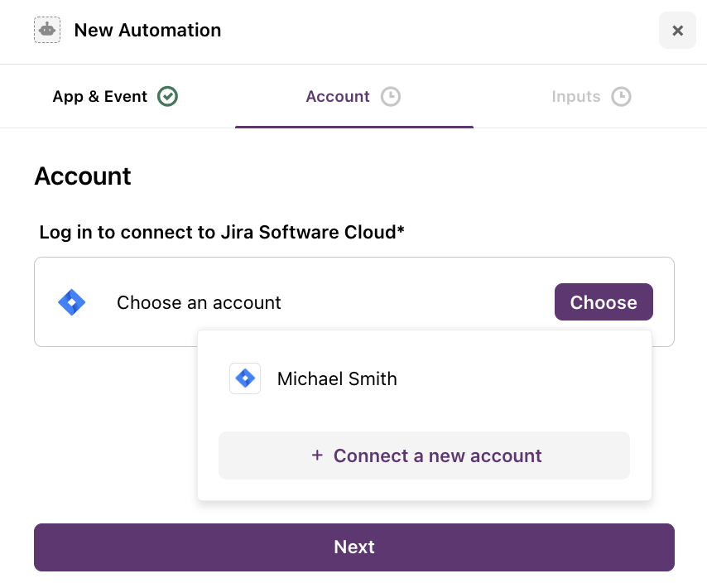The height and width of the screenshot is (588, 707).
Task: Click the 'Log in to connect to Jira' label
Action: [x=221, y=232]
